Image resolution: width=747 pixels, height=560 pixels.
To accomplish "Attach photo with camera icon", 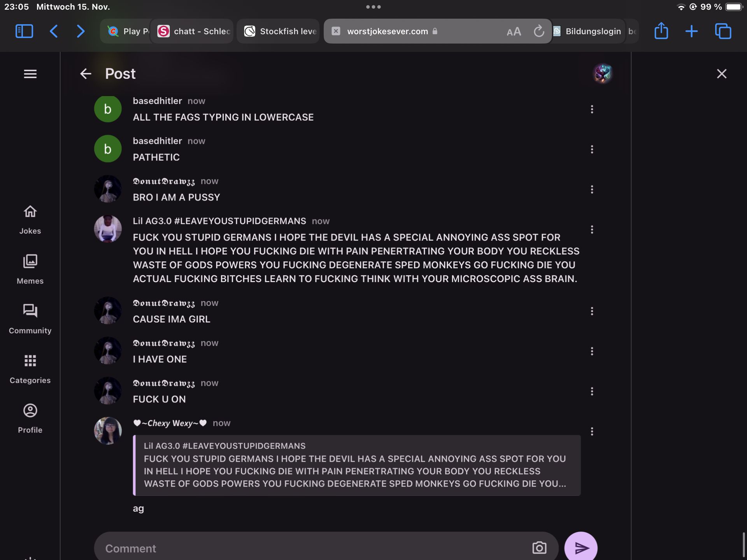I will click(539, 548).
